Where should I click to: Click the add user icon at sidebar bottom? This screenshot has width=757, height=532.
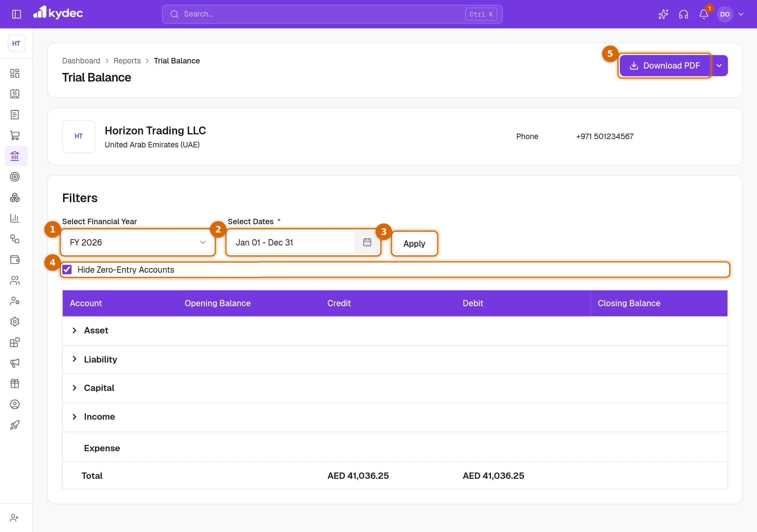click(15, 518)
